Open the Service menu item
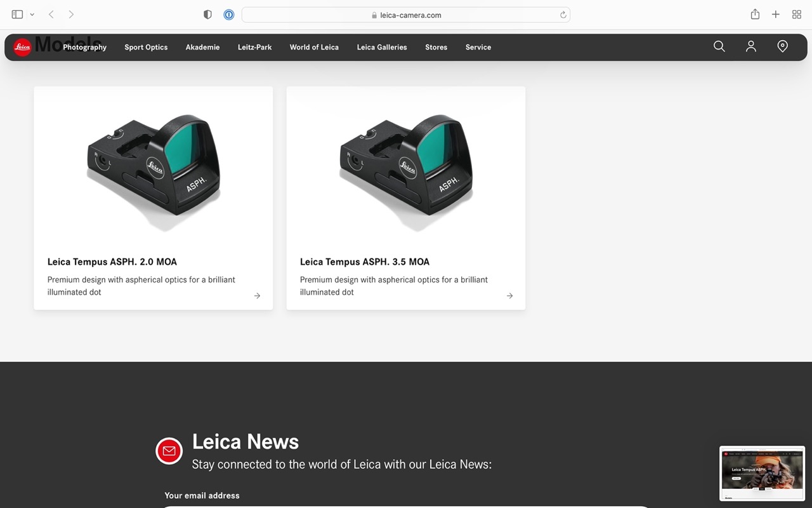 [x=478, y=47]
